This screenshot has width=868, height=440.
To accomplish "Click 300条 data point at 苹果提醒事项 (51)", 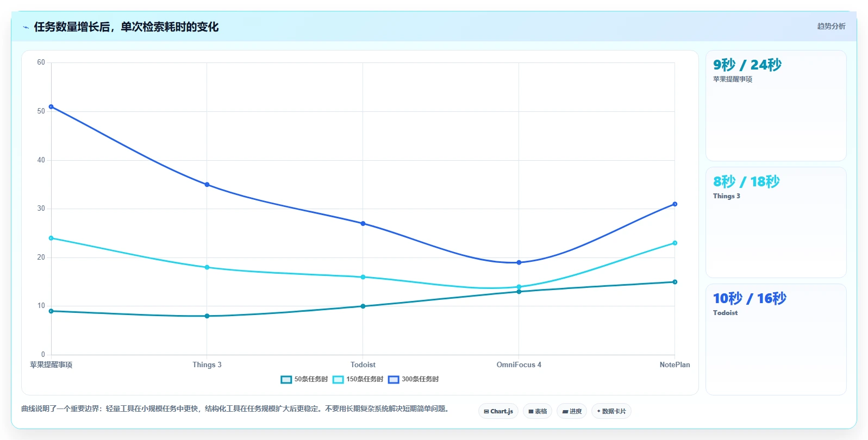I will coord(51,106).
